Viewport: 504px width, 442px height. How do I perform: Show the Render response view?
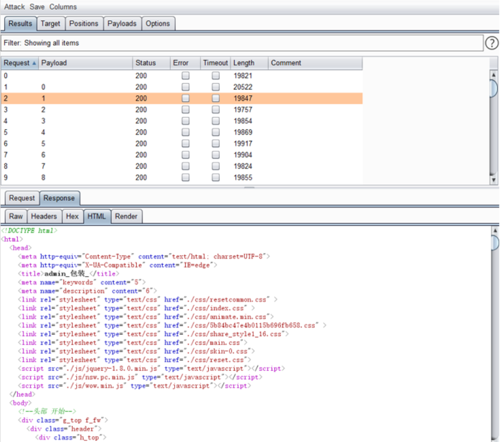tap(126, 216)
